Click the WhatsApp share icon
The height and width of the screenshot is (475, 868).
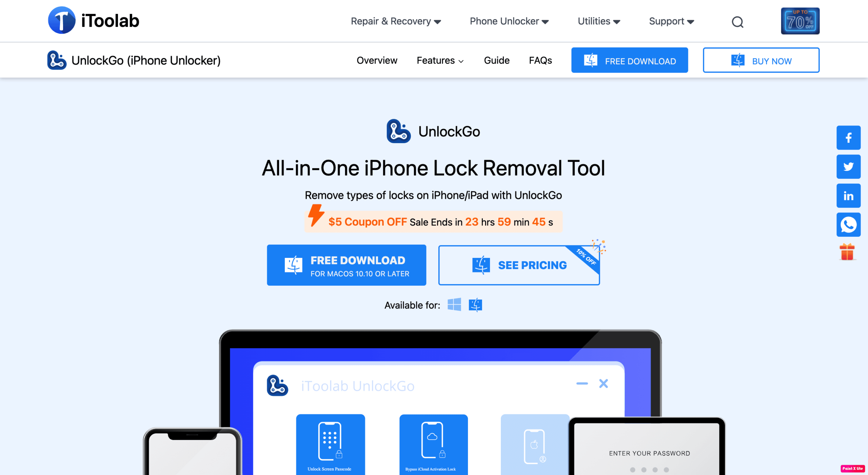[849, 224]
